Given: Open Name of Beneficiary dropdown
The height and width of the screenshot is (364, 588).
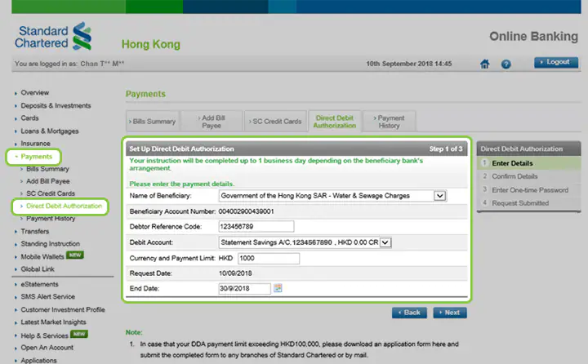Looking at the screenshot, I should [x=439, y=196].
